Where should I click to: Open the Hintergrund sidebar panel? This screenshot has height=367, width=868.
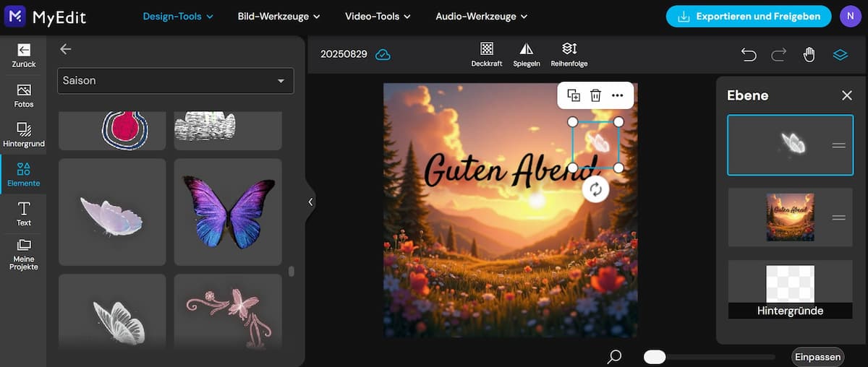point(24,135)
